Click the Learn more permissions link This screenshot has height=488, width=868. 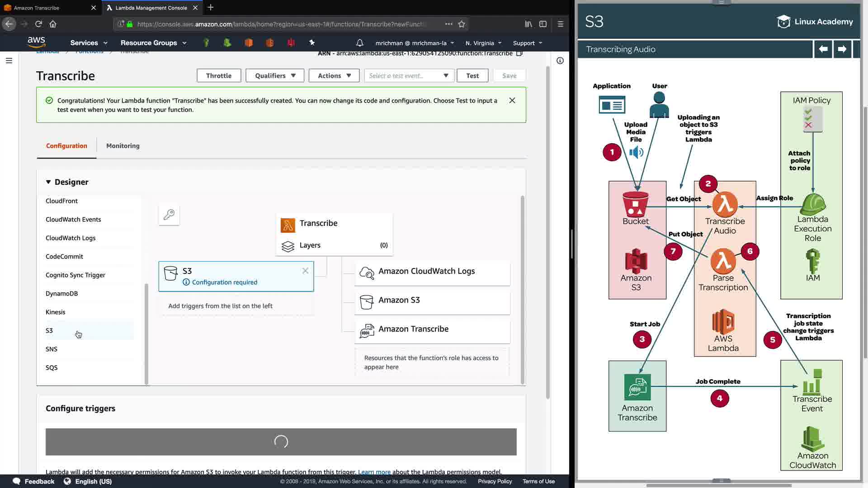coord(374,471)
